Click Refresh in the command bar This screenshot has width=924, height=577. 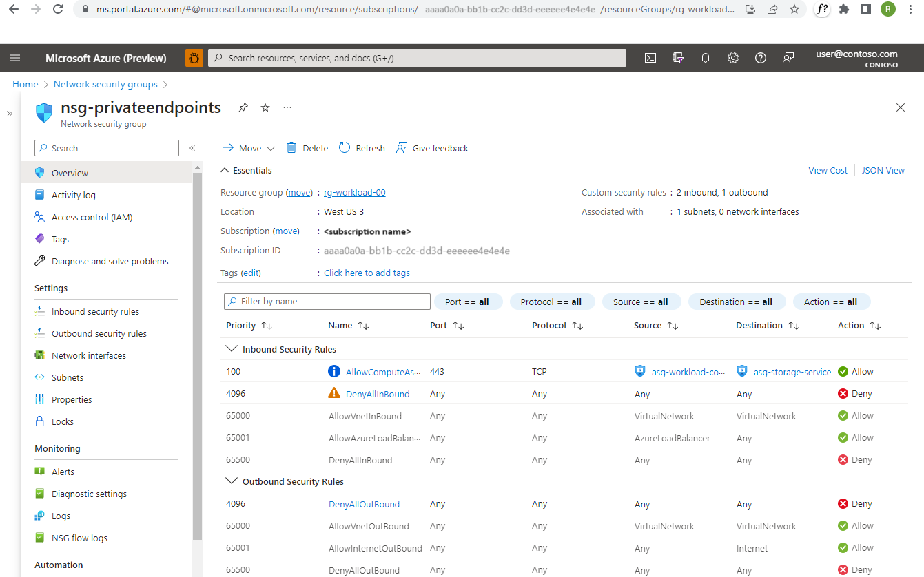[x=362, y=148]
